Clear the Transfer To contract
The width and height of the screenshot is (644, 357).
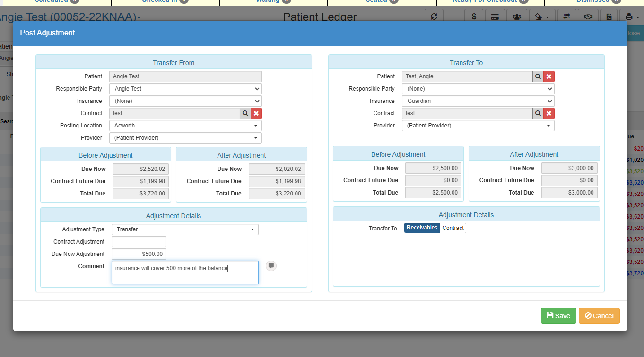[x=549, y=113]
